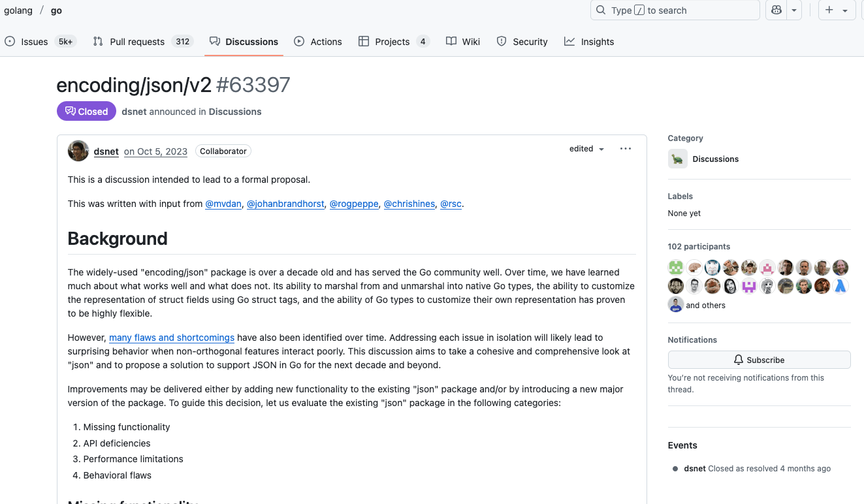
Task: View the Insights tab
Action: click(589, 42)
